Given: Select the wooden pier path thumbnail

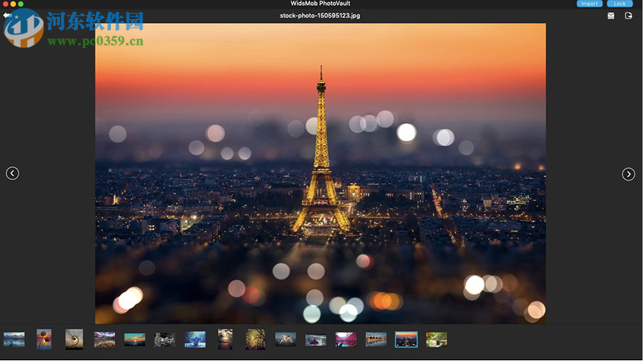Looking at the screenshot, I should 225,340.
